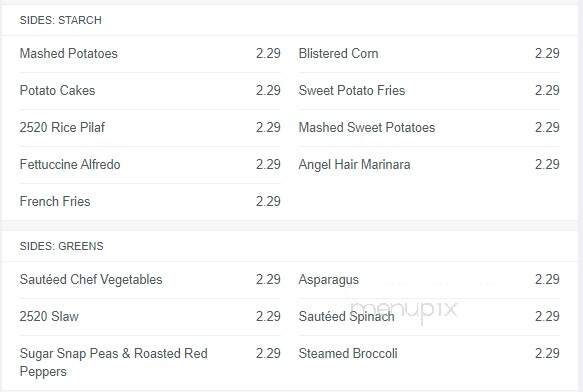Click the SIDES: STARCH section header

(x=61, y=20)
